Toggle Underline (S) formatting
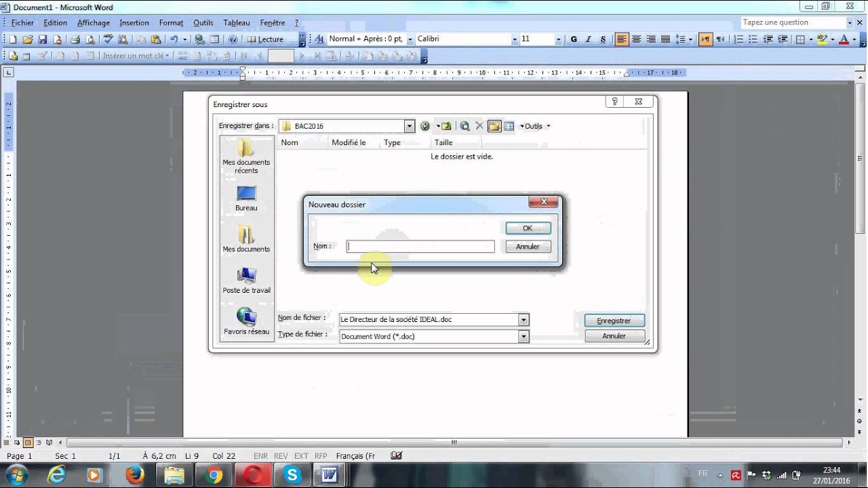Viewport: 868px width, 488px height. [x=603, y=39]
